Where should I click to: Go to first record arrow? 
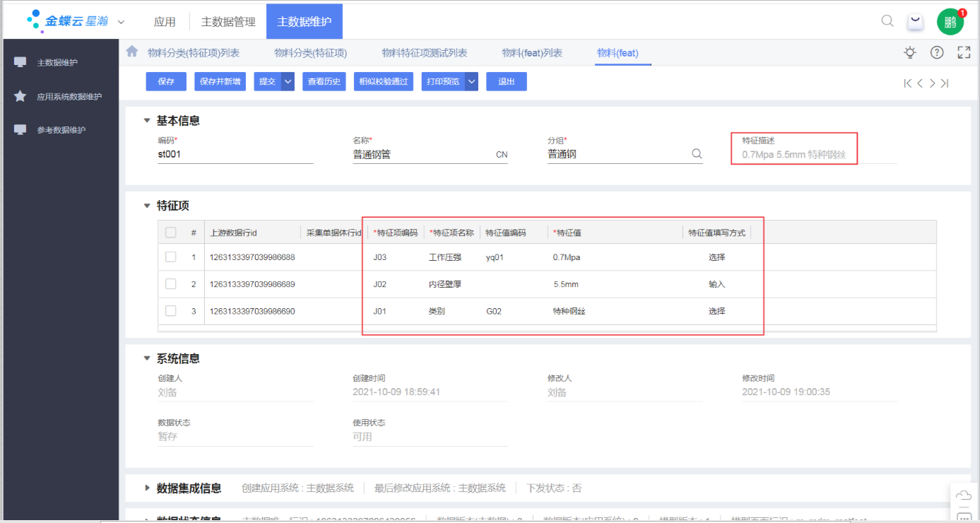[907, 83]
